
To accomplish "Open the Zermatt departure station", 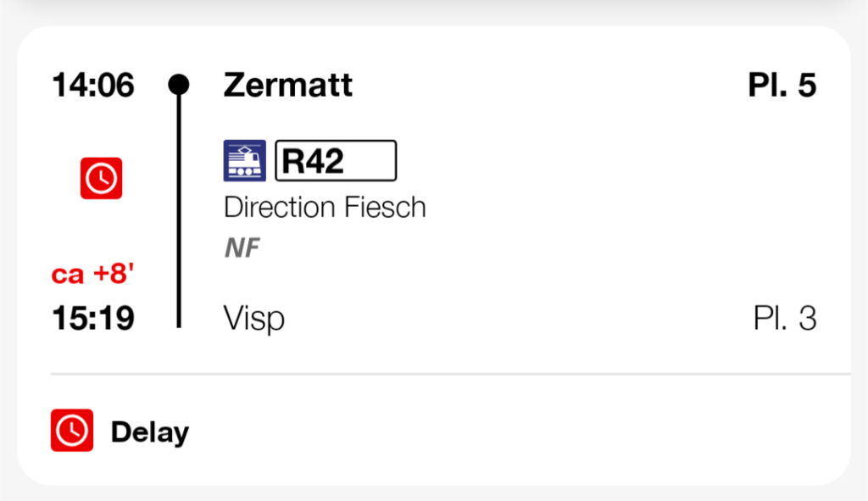I will coord(288,86).
